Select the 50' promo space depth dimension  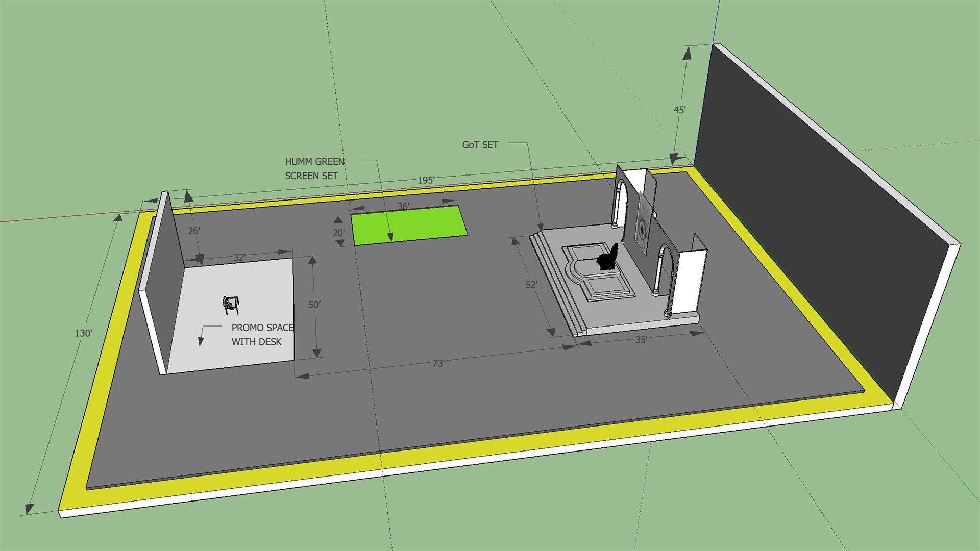click(x=314, y=305)
